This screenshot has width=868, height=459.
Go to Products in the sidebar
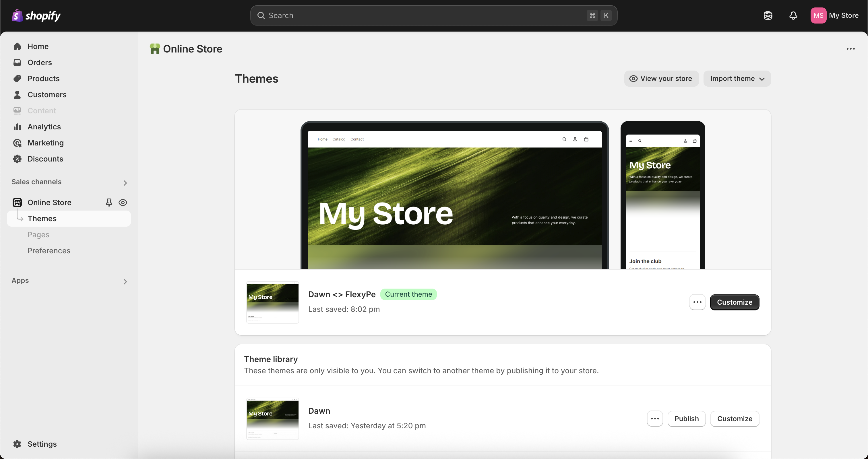pyautogui.click(x=43, y=79)
